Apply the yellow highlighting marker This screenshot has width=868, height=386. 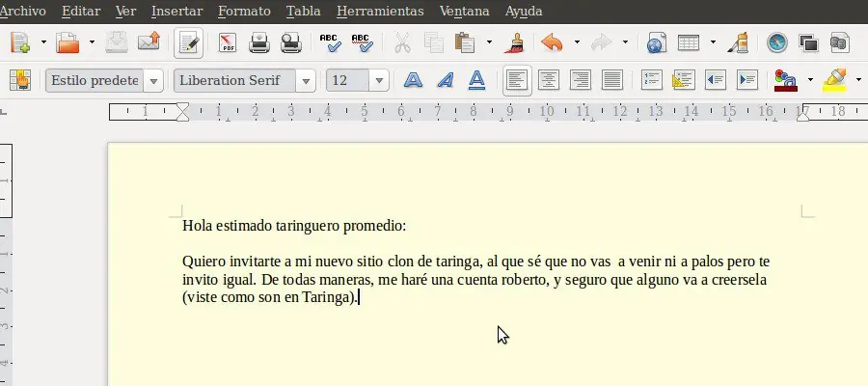[835, 80]
